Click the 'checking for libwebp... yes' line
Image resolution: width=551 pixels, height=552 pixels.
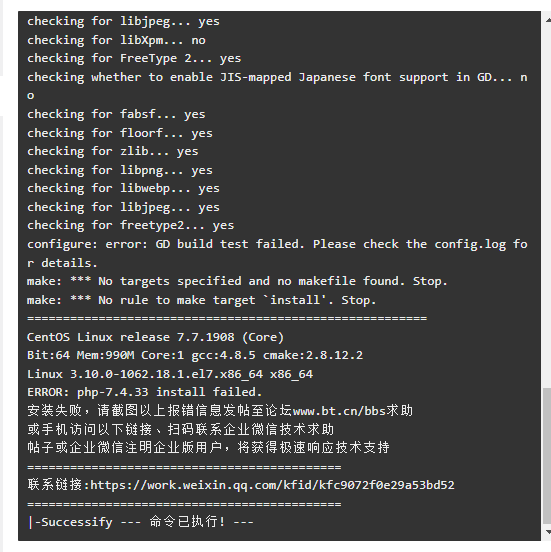tap(123, 188)
